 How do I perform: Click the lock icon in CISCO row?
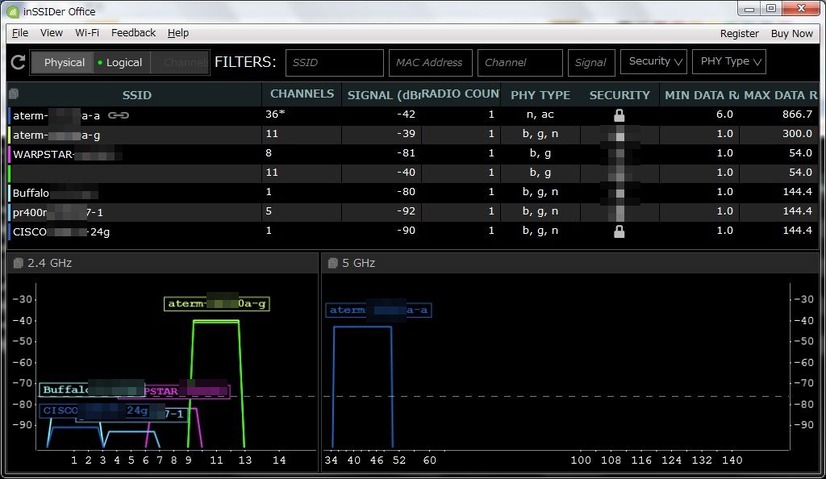tap(620, 231)
